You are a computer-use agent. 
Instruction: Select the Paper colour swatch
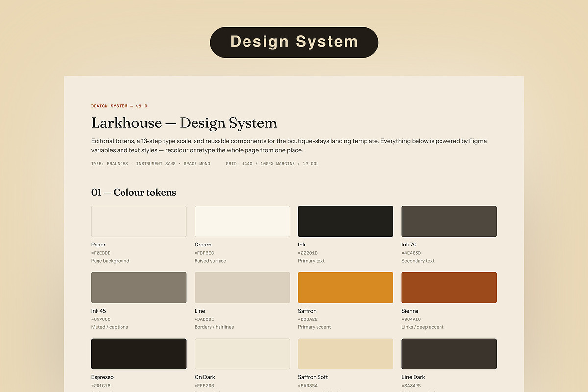click(x=139, y=221)
